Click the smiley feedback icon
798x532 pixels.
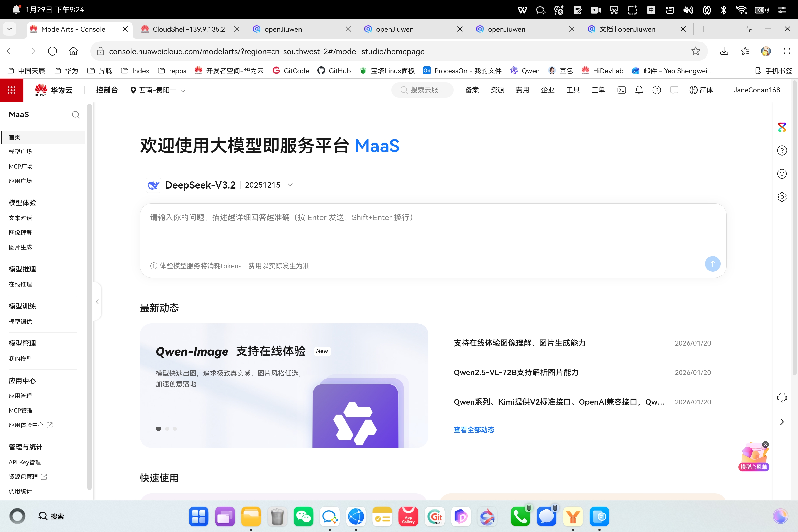tap(782, 174)
